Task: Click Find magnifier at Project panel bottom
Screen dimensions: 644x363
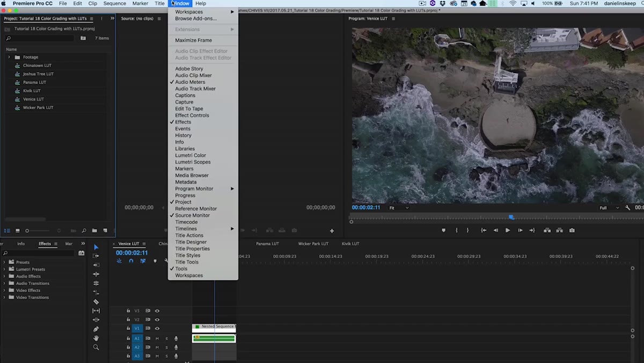Action: (x=84, y=230)
